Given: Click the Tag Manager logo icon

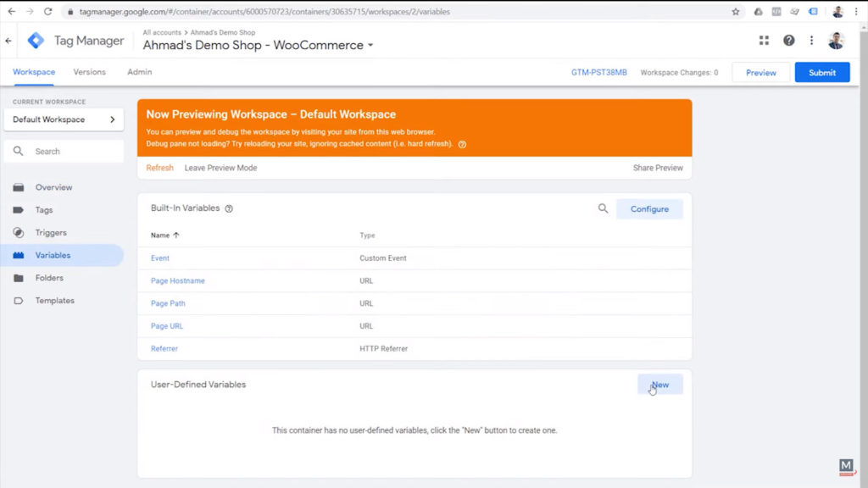Looking at the screenshot, I should (x=36, y=40).
